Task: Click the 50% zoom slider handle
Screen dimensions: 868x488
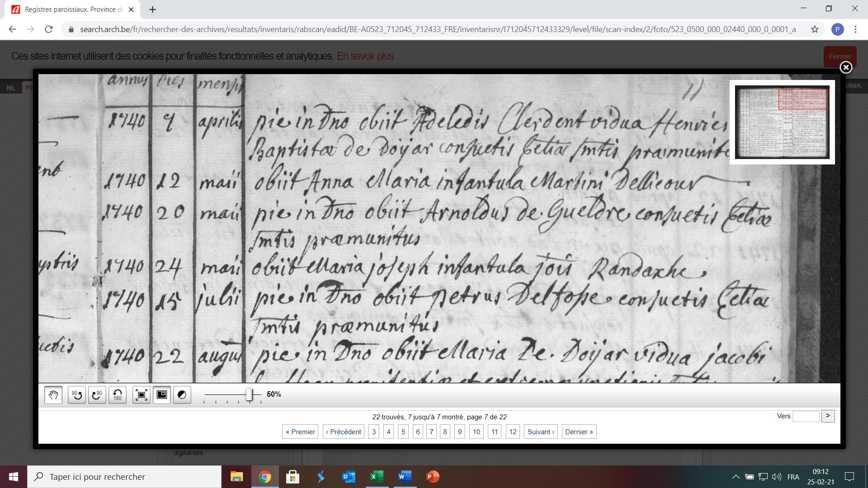Action: point(249,394)
